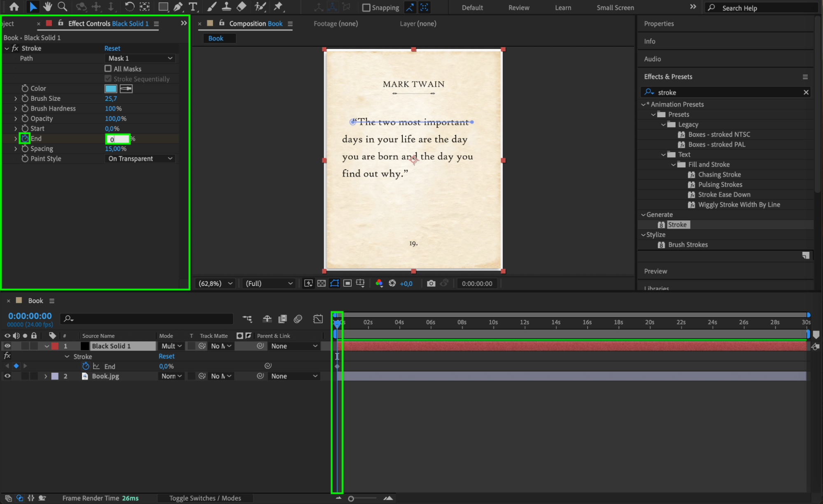823x504 pixels.
Task: Select the Pen tool
Action: [178, 7]
